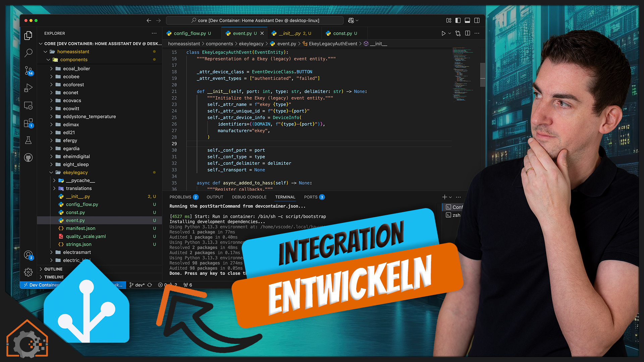Select manifest.json in the explorer
The image size is (644, 362).
pyautogui.click(x=80, y=228)
